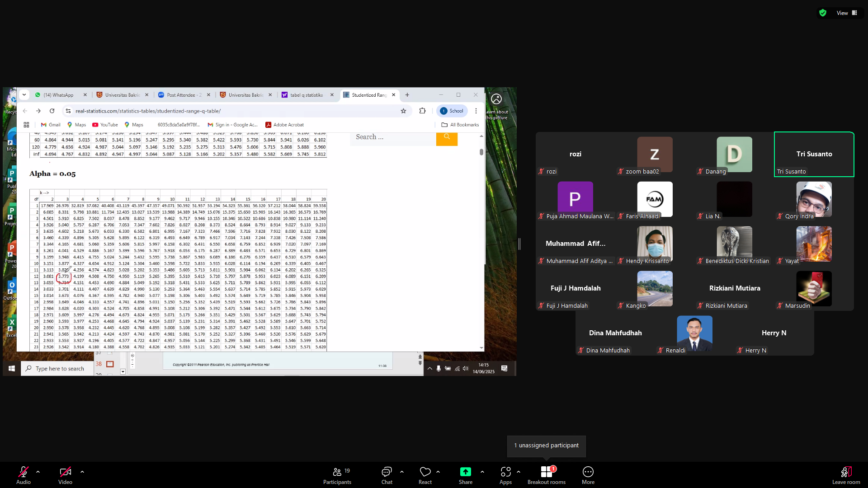Switch to the WhatsApp browser tab
868x488 pixels.
pos(61,95)
